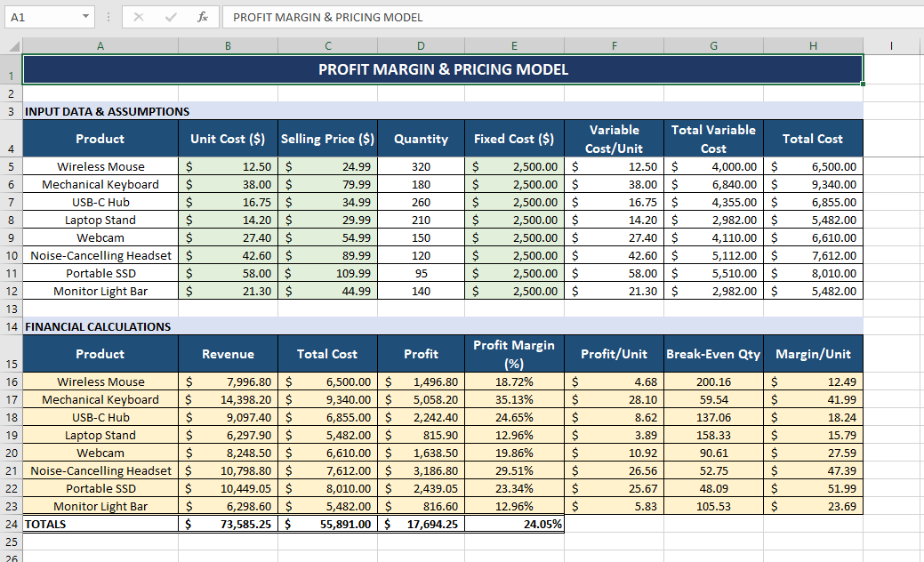Select the 24.05% total profit margin cell
The height and width of the screenshot is (562, 924).
(514, 524)
